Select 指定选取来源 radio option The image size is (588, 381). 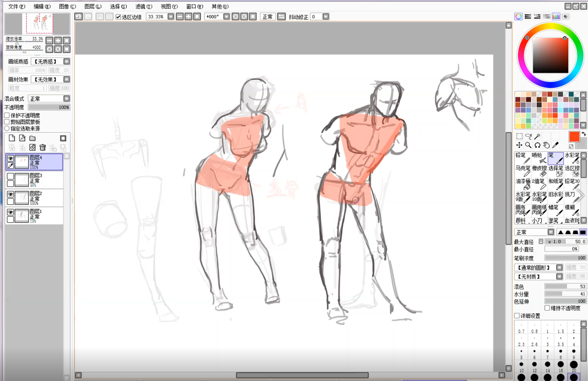(7, 129)
